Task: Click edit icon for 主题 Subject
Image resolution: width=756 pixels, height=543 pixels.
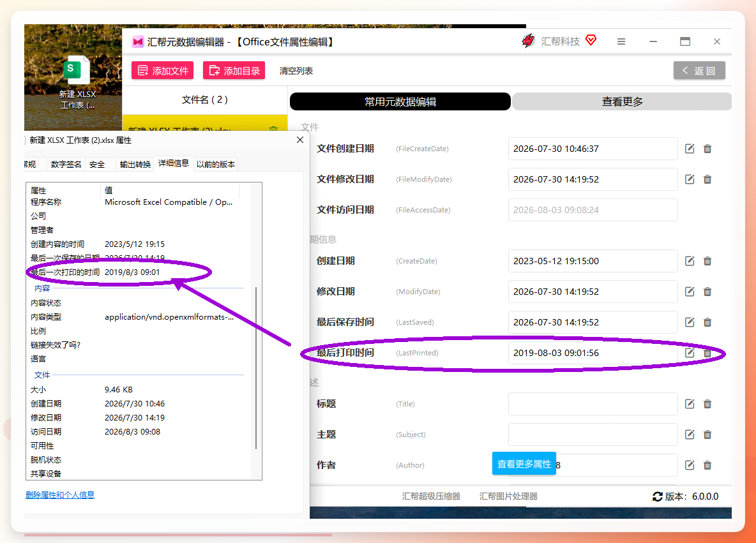Action: coord(690,435)
